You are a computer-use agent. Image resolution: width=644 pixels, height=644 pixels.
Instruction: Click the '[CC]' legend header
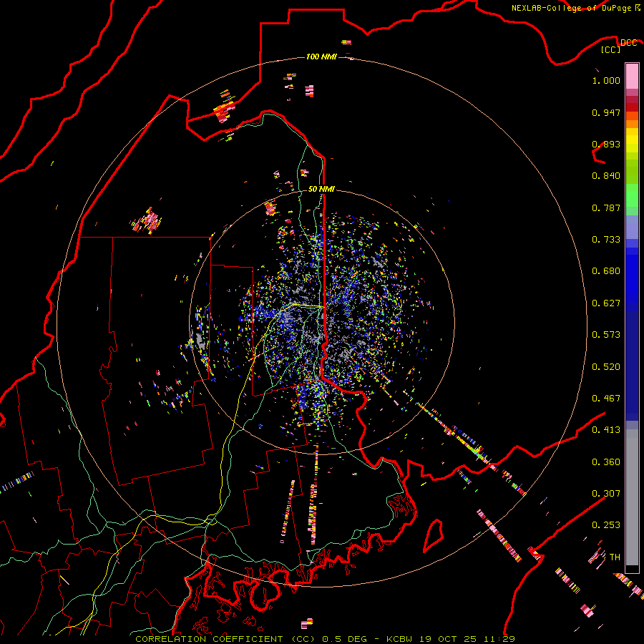610,49
